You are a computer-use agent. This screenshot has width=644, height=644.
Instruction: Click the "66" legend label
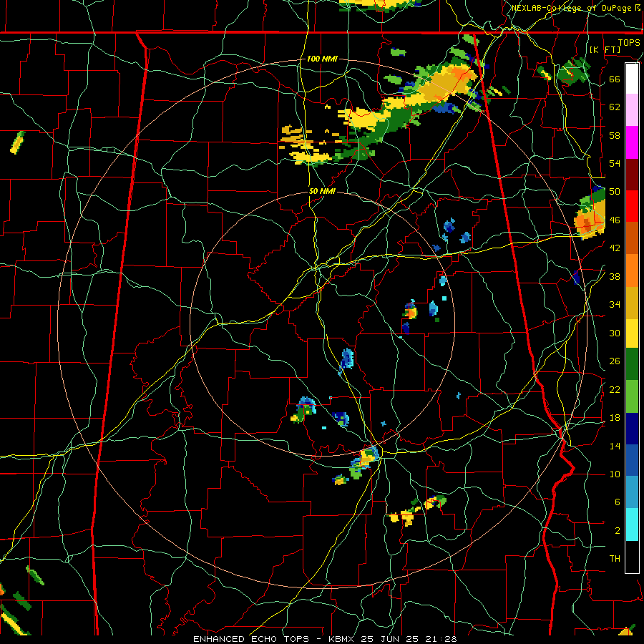[615, 79]
